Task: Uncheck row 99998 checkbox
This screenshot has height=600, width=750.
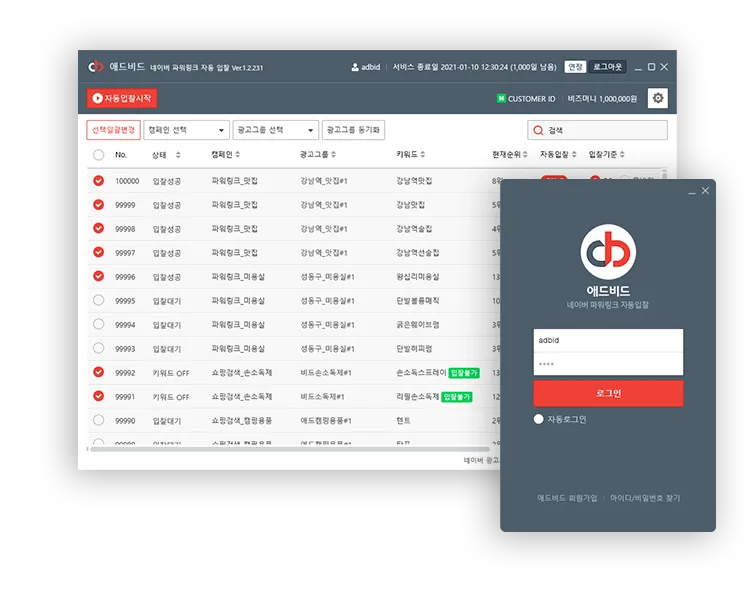Action: 99,228
